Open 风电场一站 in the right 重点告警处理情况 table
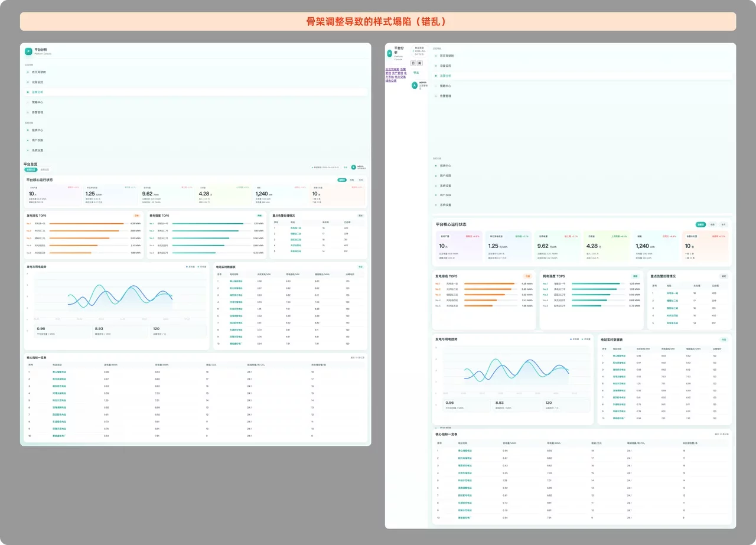The image size is (756, 545). tap(673, 293)
